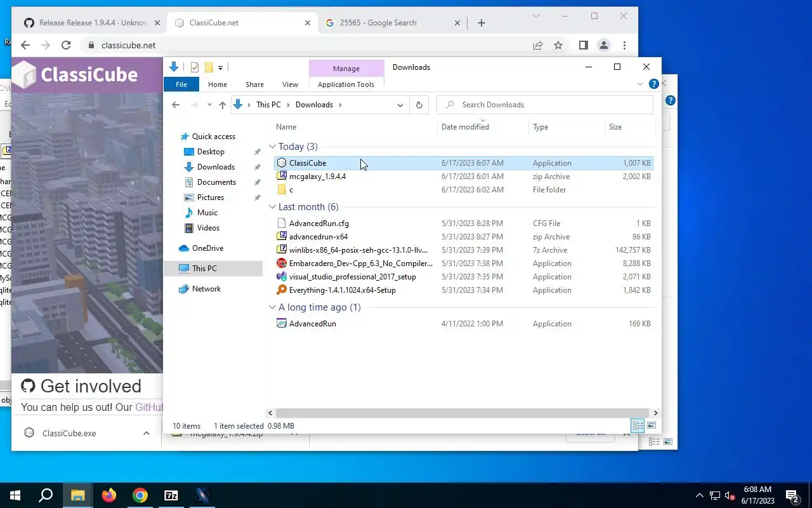Select the advancedrun-x64 zip icon

click(x=282, y=237)
